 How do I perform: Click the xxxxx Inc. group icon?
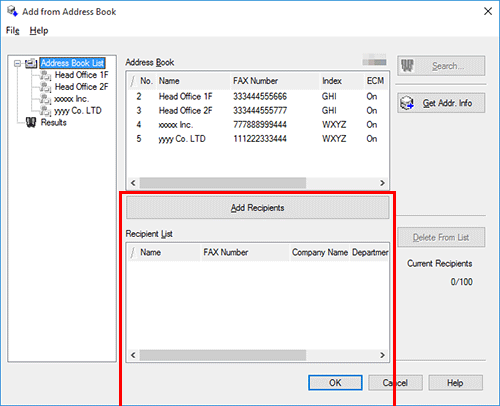click(x=45, y=99)
